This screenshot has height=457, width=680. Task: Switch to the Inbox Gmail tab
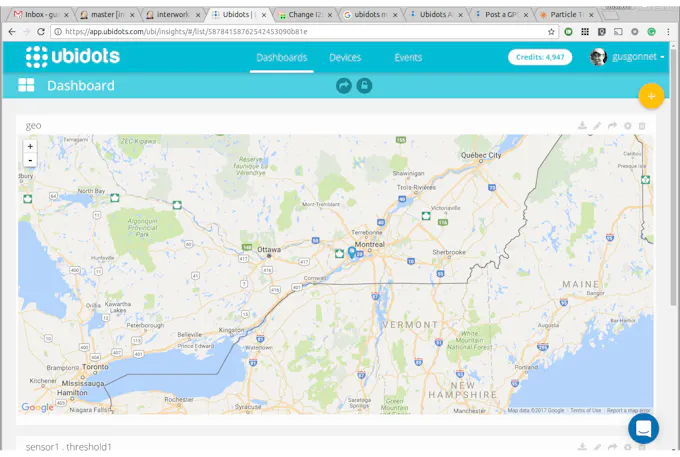[x=39, y=15]
